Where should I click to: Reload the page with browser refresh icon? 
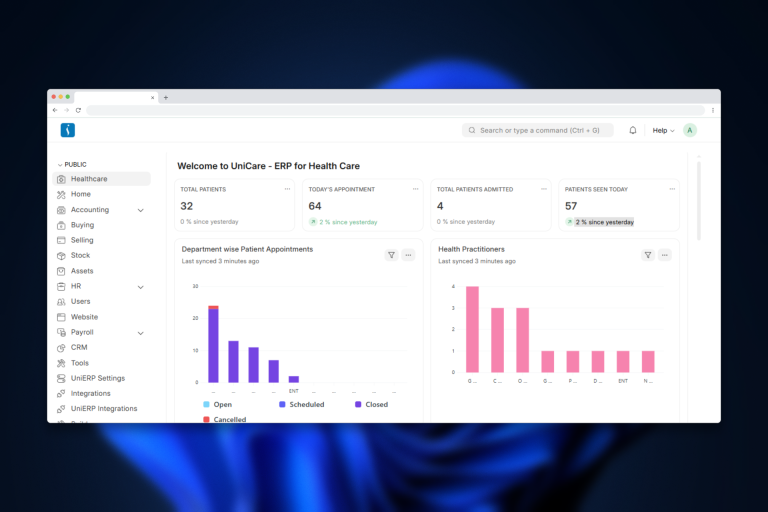click(78, 110)
